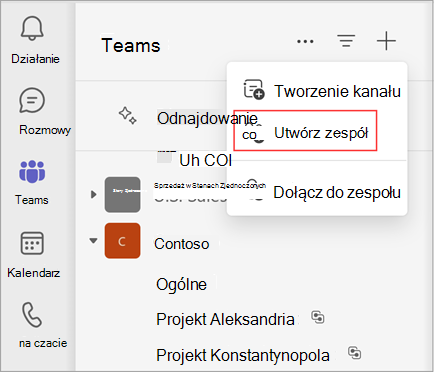The width and height of the screenshot is (435, 373).
Task: Click shared channel icon next to Projekt Aleksandria
Action: (318, 317)
